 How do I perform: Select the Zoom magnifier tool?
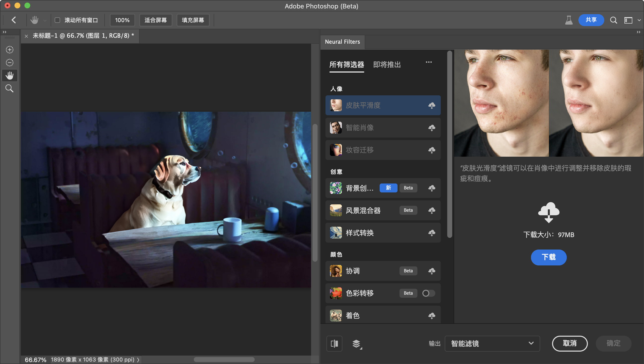9,88
